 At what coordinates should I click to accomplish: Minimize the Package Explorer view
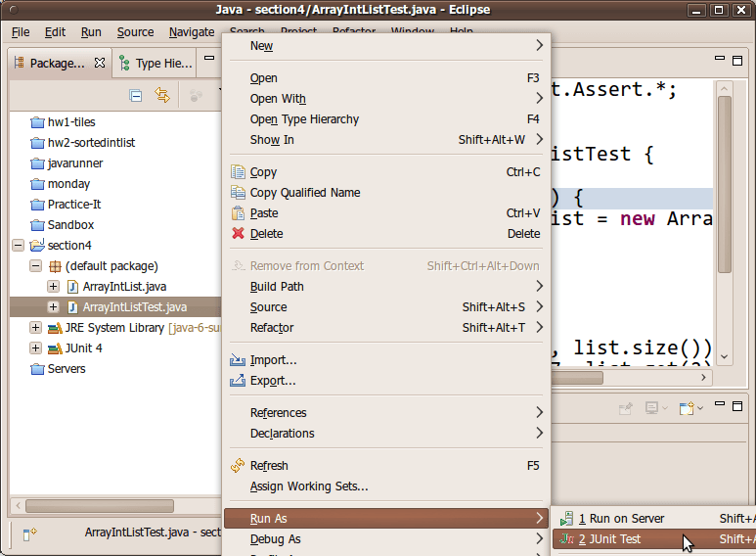pos(209,58)
